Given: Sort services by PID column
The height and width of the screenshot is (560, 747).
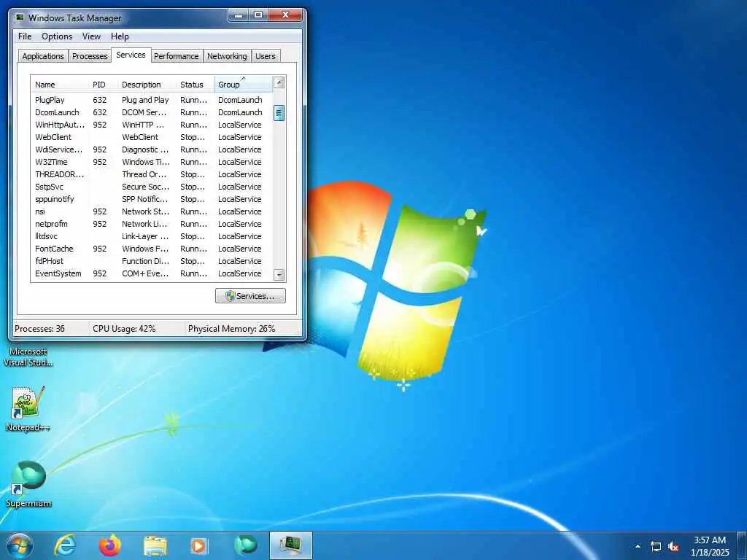Looking at the screenshot, I should [103, 85].
